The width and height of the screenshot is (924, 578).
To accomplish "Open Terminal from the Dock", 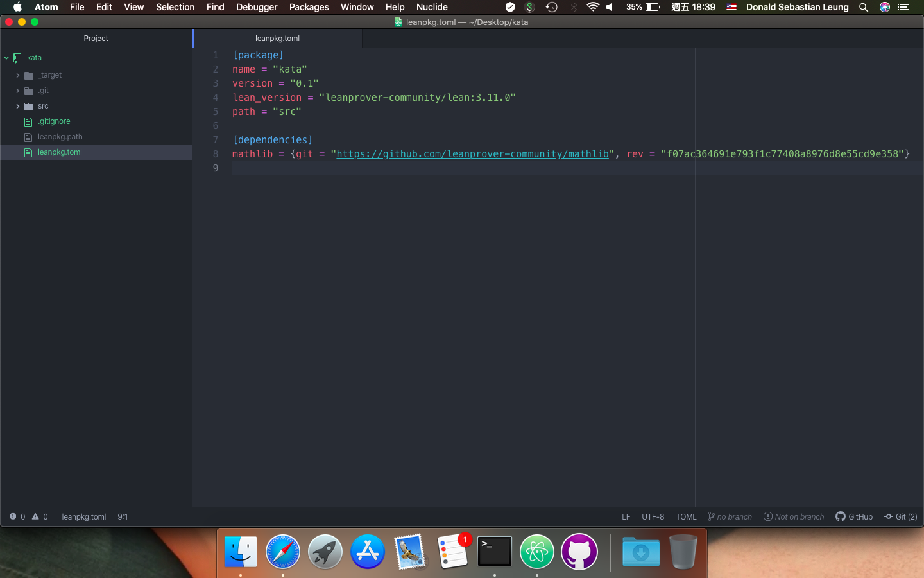I will click(495, 552).
